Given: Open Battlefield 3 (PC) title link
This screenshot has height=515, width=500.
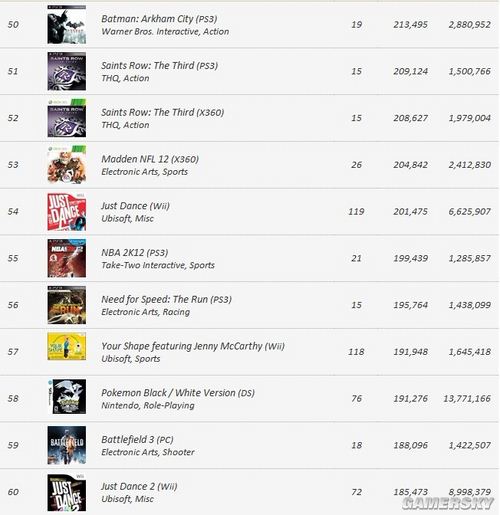Looking at the screenshot, I should pyautogui.click(x=137, y=440).
